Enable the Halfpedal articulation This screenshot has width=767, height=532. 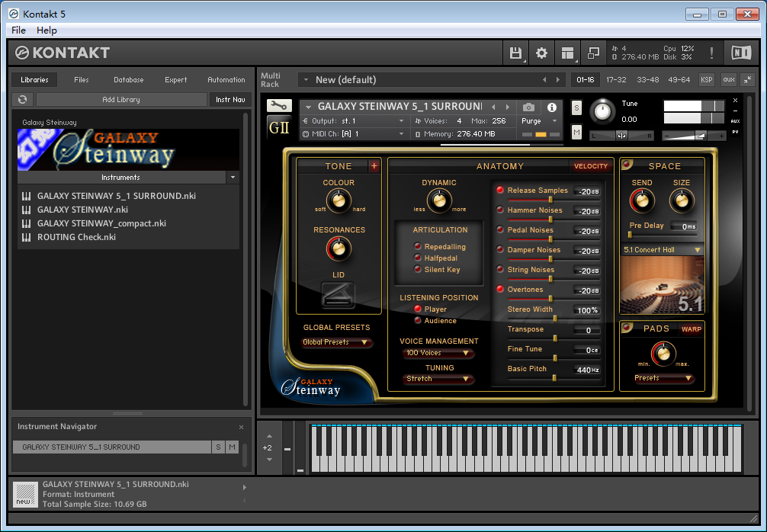tap(418, 258)
